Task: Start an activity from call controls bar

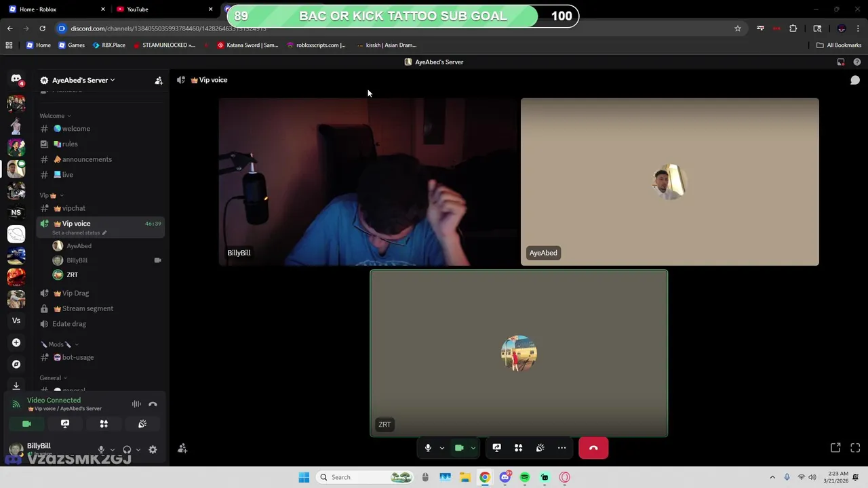Action: (x=518, y=448)
